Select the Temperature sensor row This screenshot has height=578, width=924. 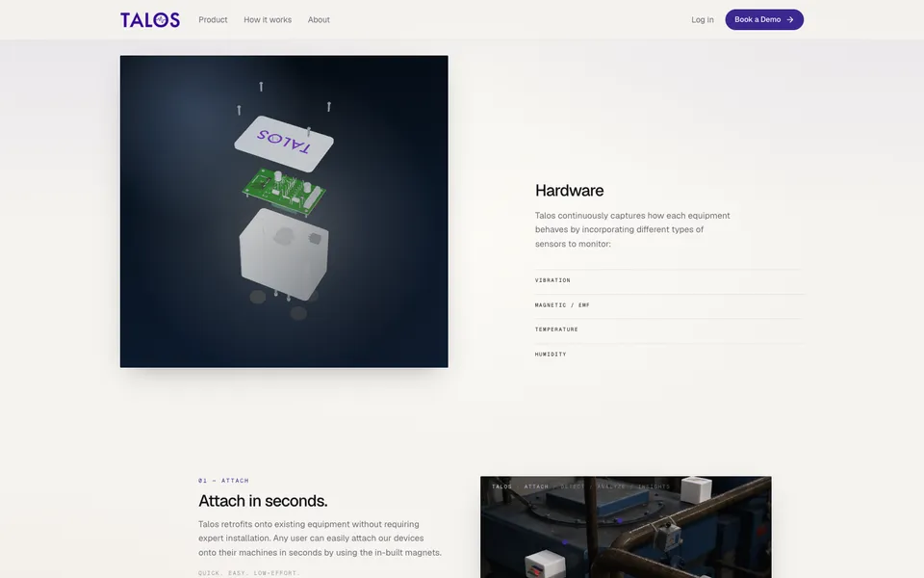click(x=669, y=329)
